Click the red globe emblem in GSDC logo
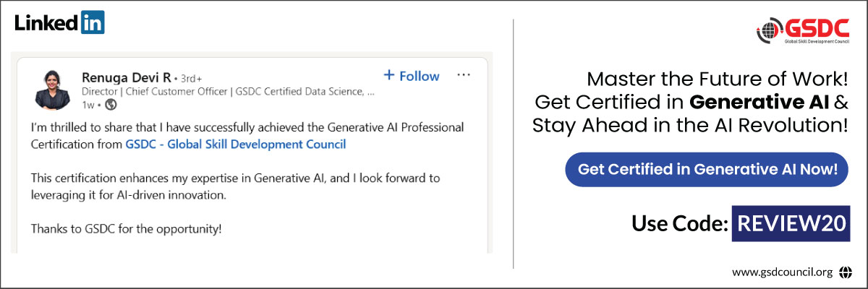 769,30
